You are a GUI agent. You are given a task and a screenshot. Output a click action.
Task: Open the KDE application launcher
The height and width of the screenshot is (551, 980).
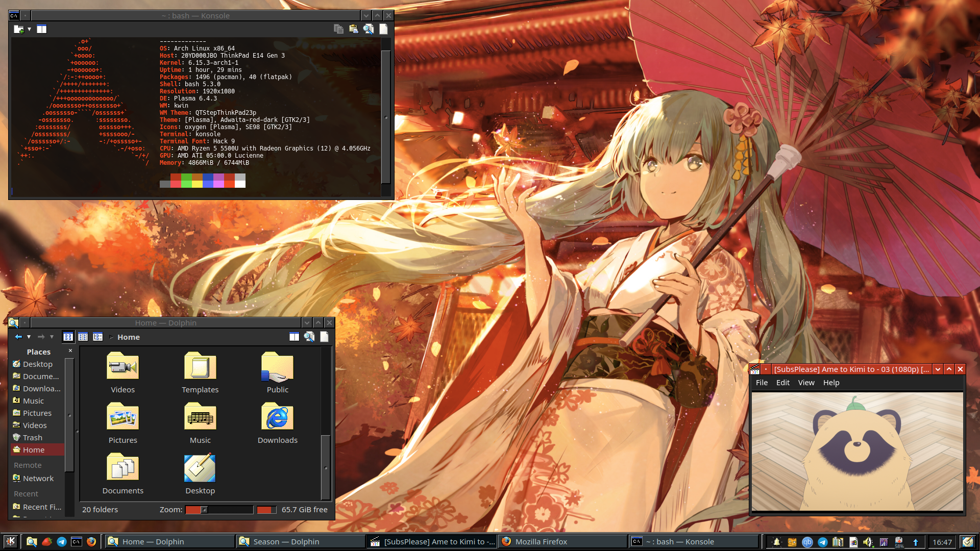point(11,541)
